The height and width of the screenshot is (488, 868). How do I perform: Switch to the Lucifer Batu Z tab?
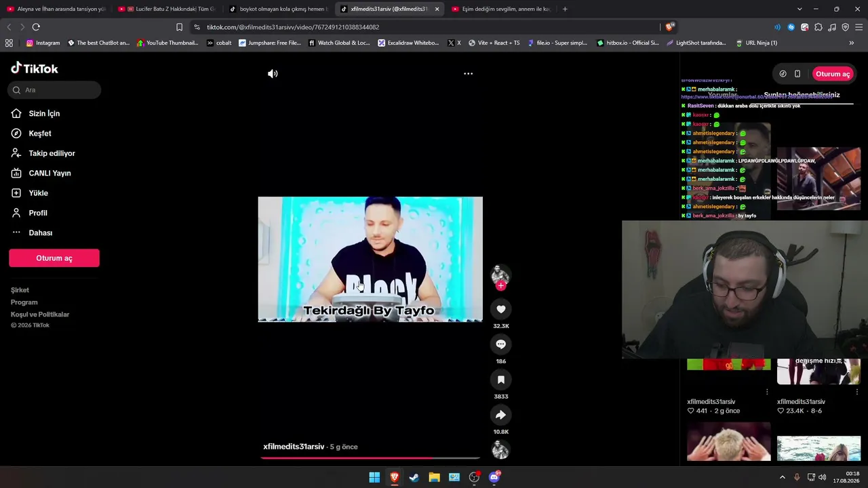(x=167, y=9)
